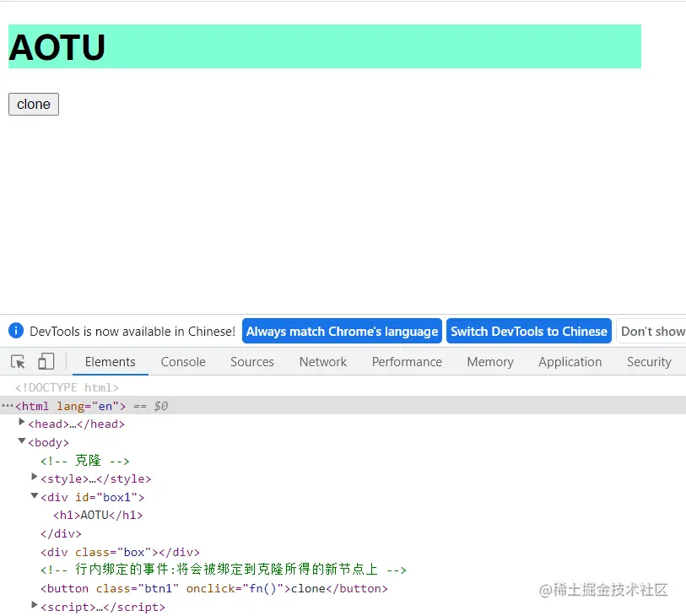The image size is (686, 616).
Task: Select the closing </div> line
Action: [x=61, y=534]
